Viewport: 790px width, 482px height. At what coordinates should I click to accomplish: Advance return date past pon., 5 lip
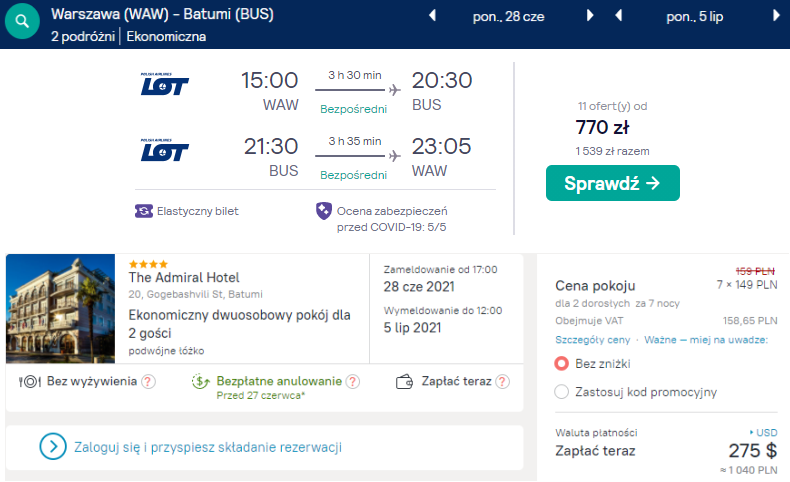tap(776, 16)
